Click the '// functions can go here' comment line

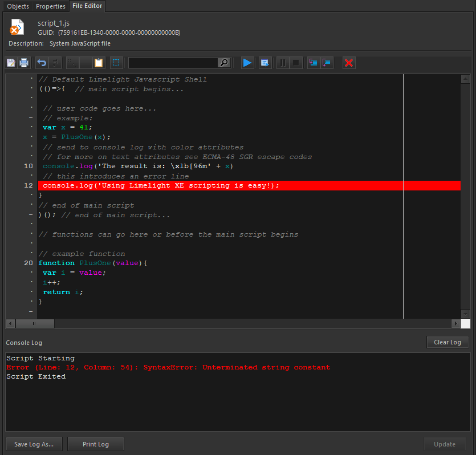tap(168, 234)
